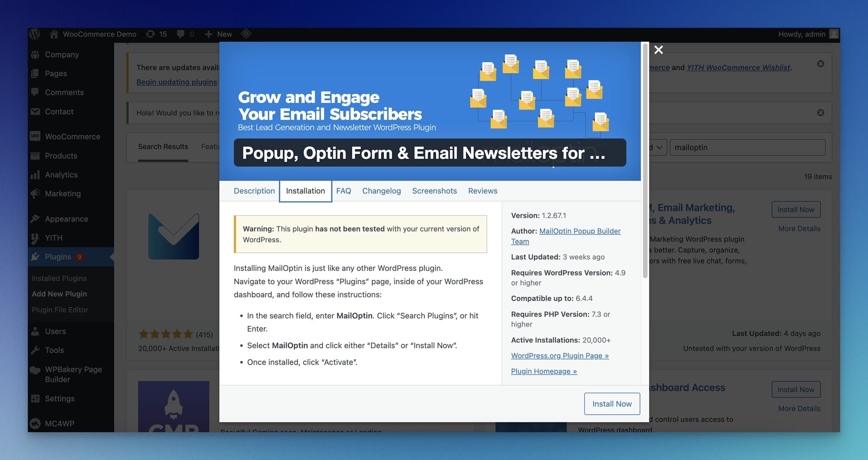868x460 pixels.
Task: Click the Analytics bar chart icon
Action: pyautogui.click(x=35, y=175)
